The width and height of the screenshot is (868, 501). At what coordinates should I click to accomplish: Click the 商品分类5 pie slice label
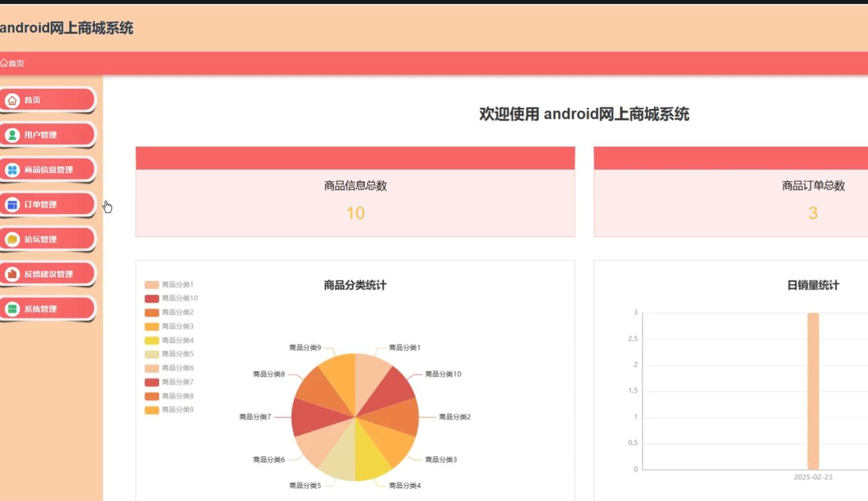tap(305, 485)
